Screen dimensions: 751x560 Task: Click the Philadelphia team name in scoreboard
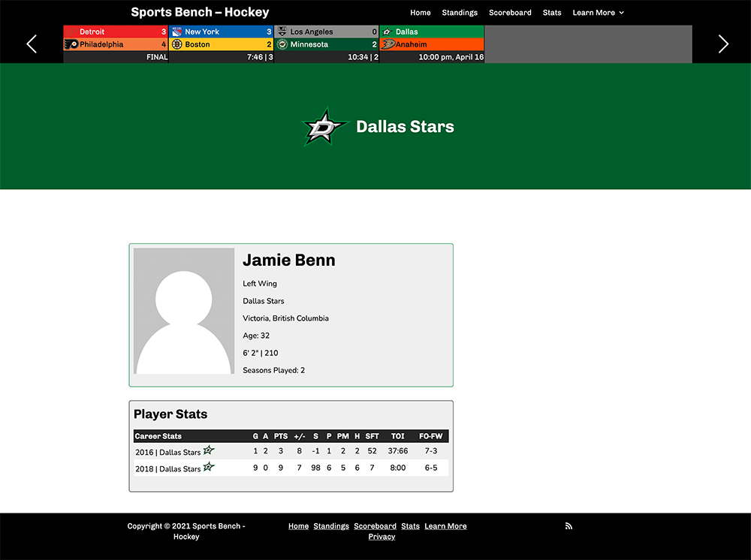pos(101,44)
